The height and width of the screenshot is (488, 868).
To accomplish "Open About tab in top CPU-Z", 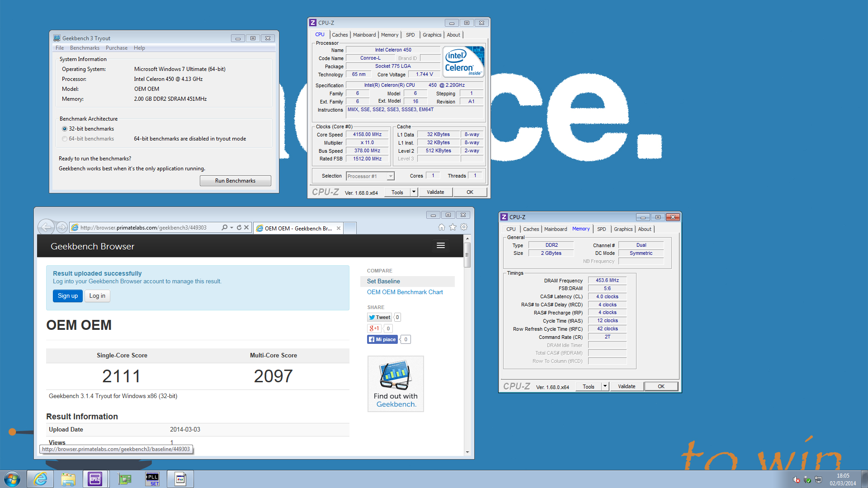I will pyautogui.click(x=453, y=35).
